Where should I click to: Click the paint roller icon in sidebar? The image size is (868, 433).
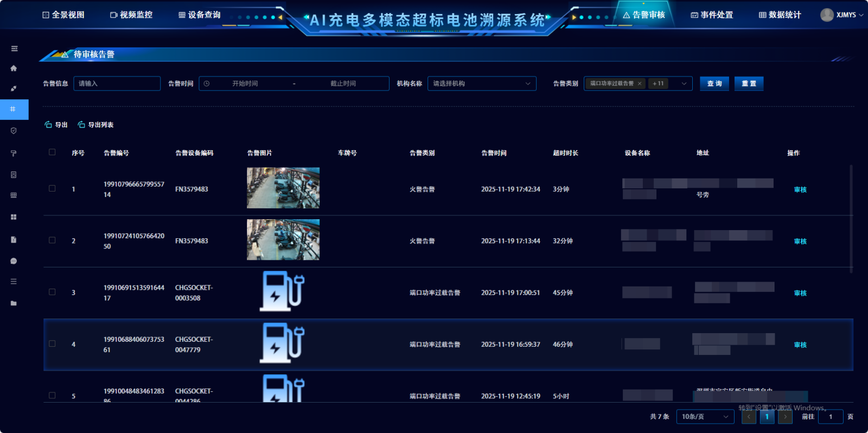[14, 154]
